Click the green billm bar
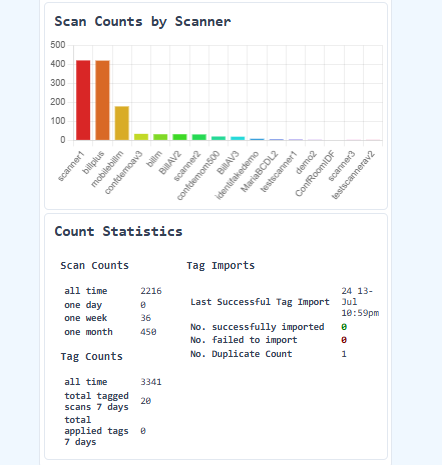 160,137
